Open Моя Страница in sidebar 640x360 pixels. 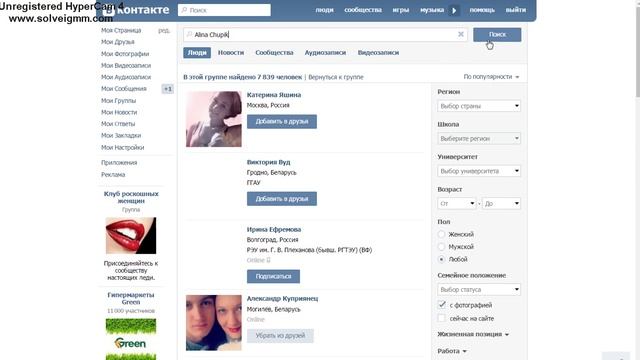121,30
